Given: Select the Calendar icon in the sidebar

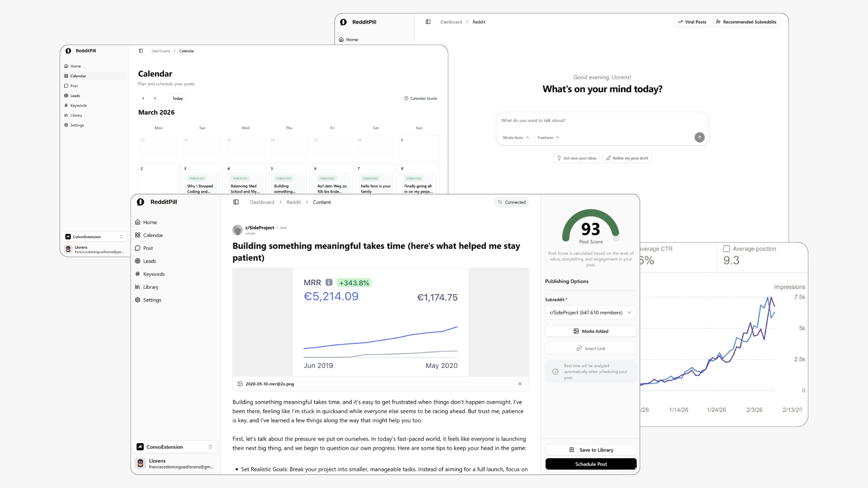Looking at the screenshot, I should click(138, 235).
